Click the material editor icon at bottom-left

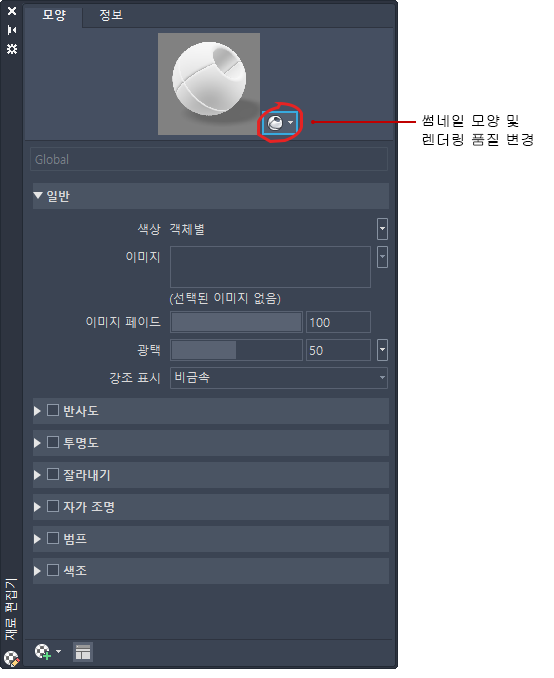(12, 659)
